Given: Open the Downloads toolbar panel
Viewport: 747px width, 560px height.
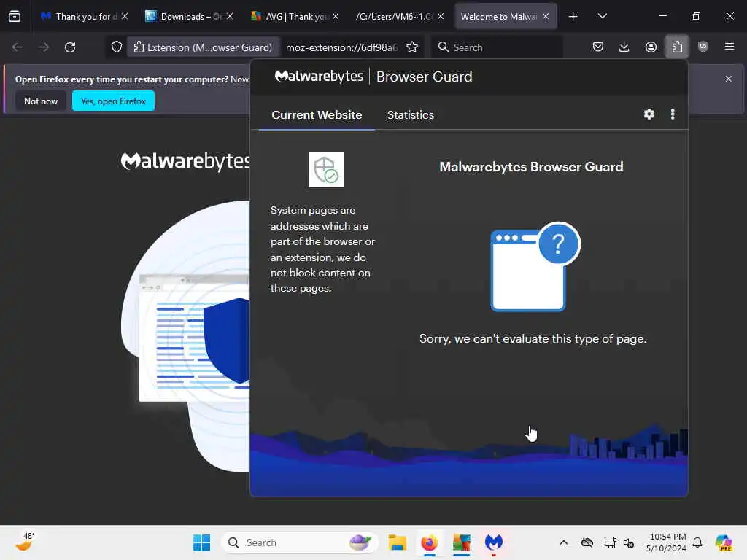Looking at the screenshot, I should tap(624, 47).
